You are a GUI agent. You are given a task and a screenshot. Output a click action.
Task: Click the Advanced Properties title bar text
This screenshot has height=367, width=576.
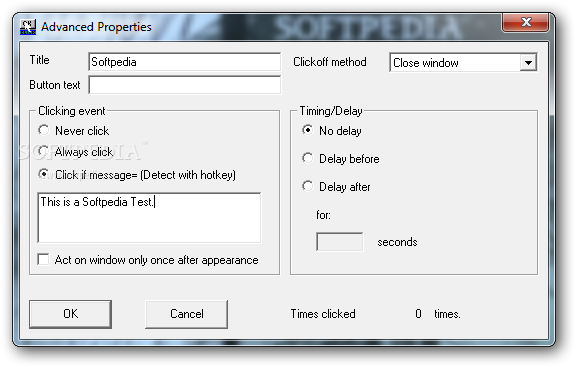[96, 27]
